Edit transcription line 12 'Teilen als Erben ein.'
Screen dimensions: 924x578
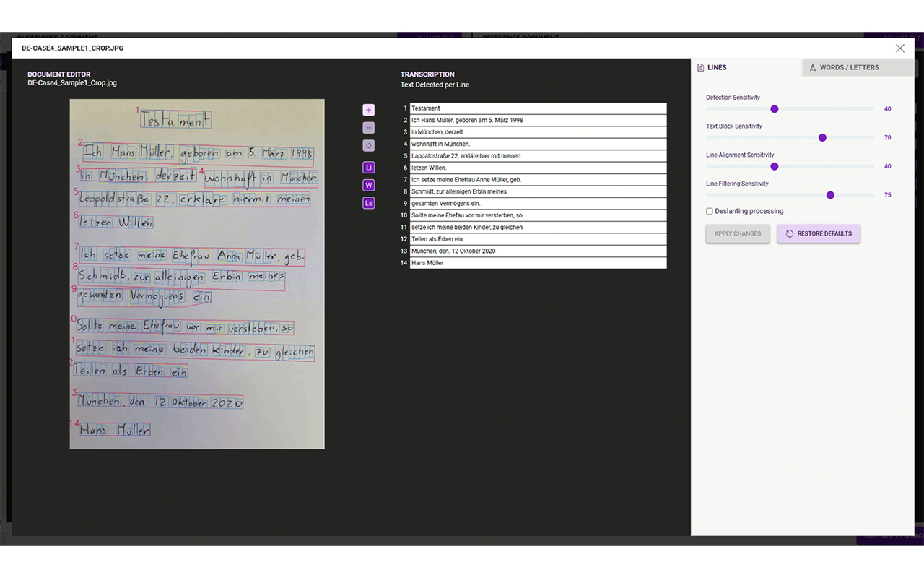pos(538,239)
